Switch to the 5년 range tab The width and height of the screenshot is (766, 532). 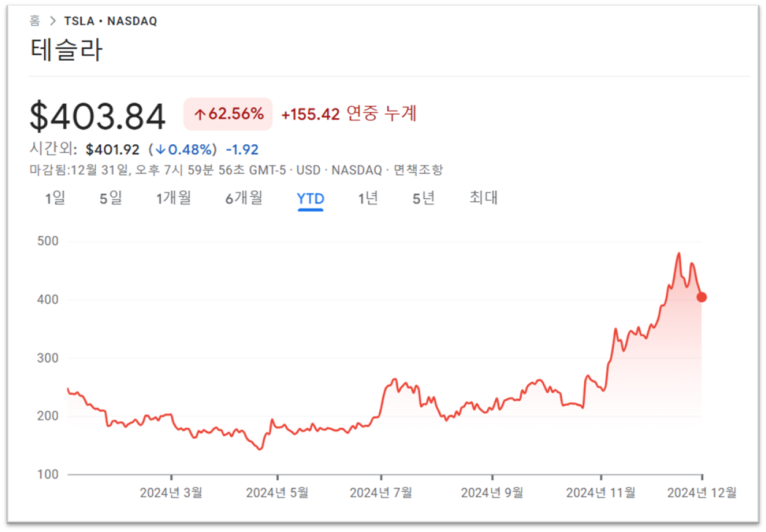(x=424, y=198)
